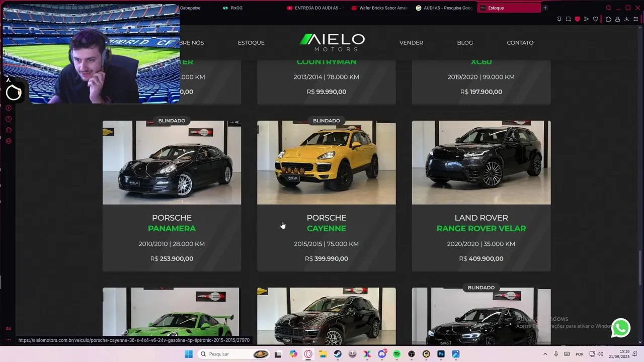Open the COUNTRYMAN listing title
The image size is (644, 362).
327,62
